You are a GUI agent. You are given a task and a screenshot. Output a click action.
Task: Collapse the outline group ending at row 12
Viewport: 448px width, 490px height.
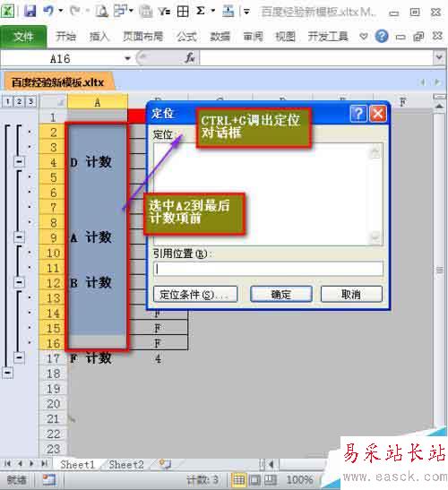[19, 282]
